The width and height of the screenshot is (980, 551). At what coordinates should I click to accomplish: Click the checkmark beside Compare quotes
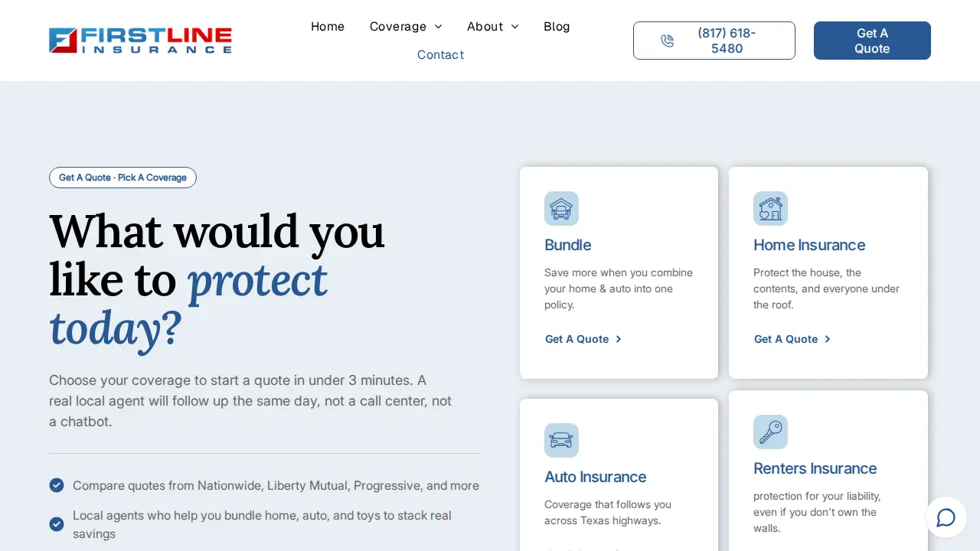57,485
